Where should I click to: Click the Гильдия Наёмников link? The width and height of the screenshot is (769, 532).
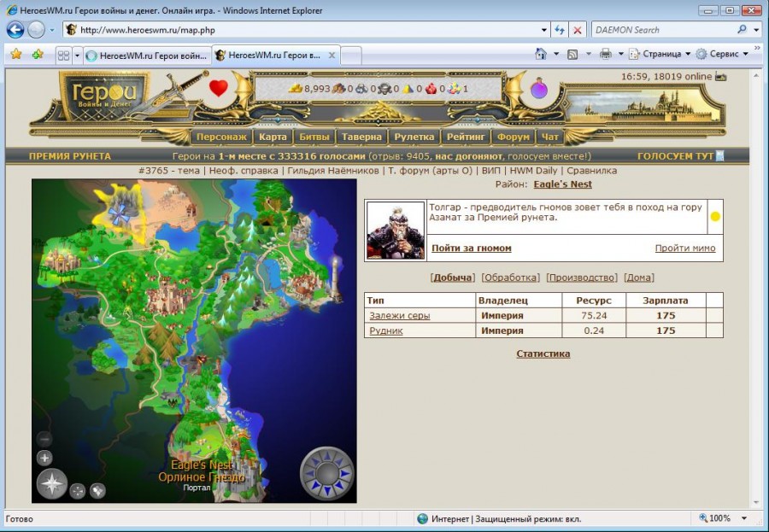pos(333,171)
